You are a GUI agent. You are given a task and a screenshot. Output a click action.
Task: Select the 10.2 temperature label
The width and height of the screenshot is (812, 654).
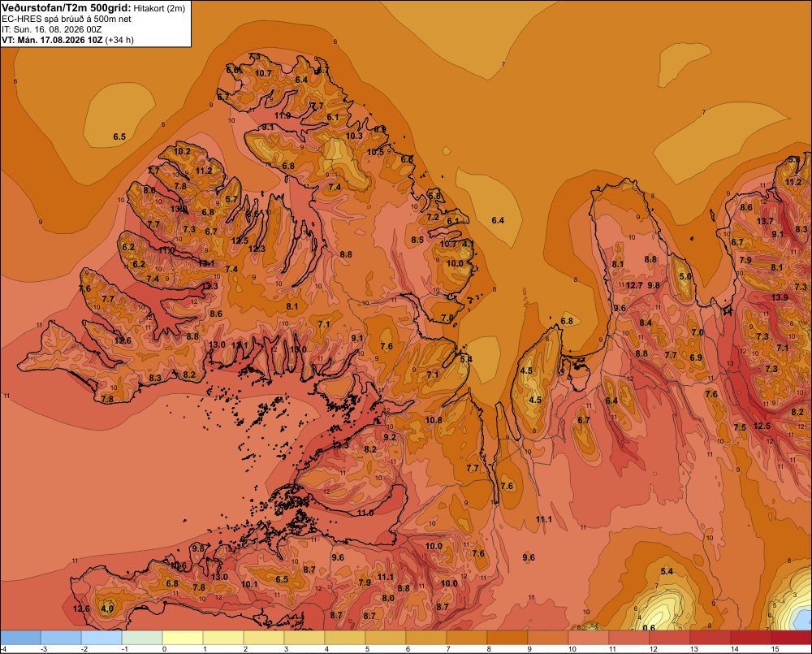[x=182, y=151]
